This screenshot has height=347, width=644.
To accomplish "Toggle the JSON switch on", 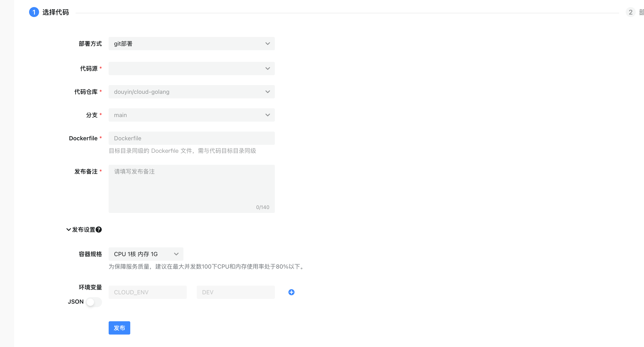I will [x=94, y=302].
